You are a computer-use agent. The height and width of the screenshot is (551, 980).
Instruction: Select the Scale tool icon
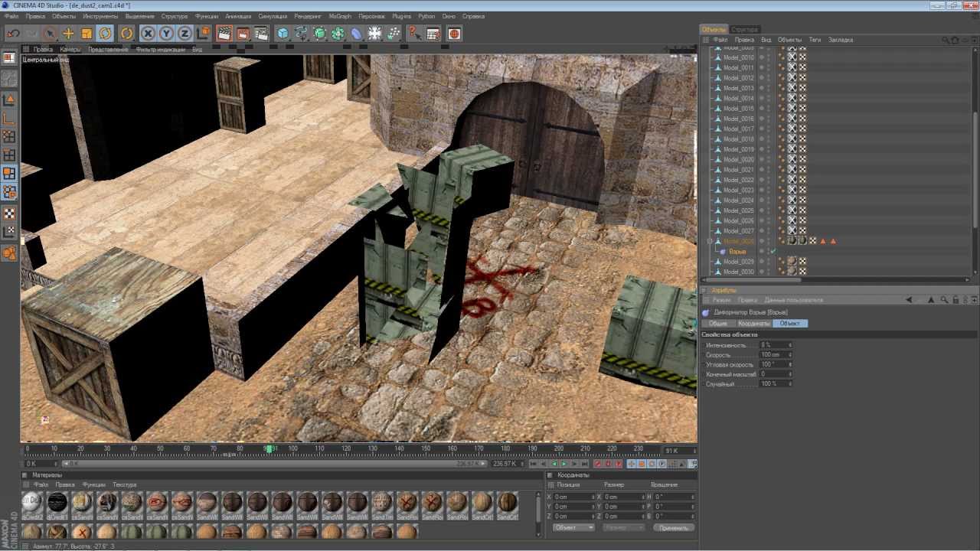click(87, 34)
